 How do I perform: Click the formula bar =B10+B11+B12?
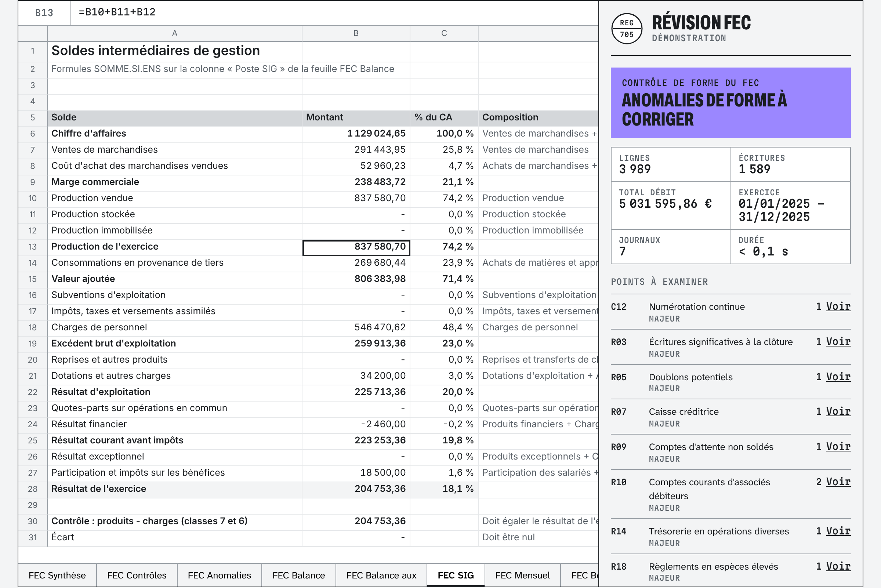click(334, 13)
